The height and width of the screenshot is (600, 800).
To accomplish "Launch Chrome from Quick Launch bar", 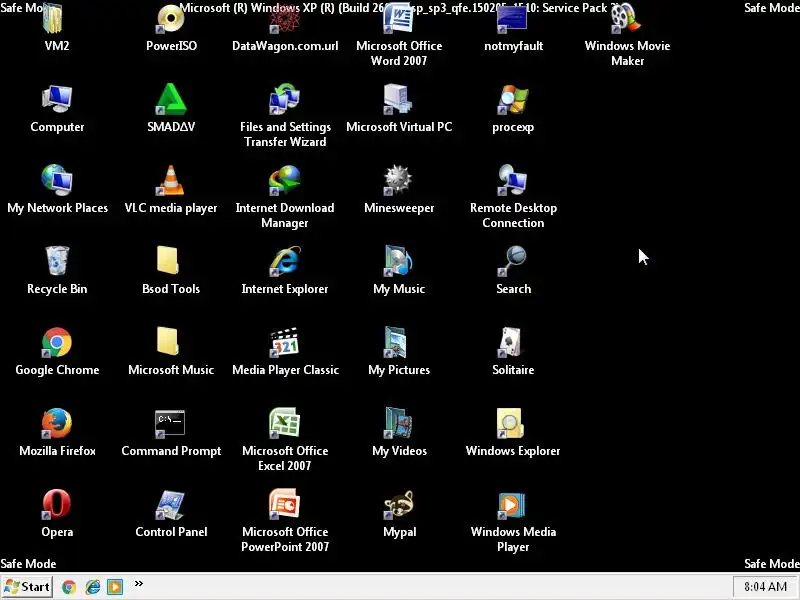I will [x=69, y=587].
